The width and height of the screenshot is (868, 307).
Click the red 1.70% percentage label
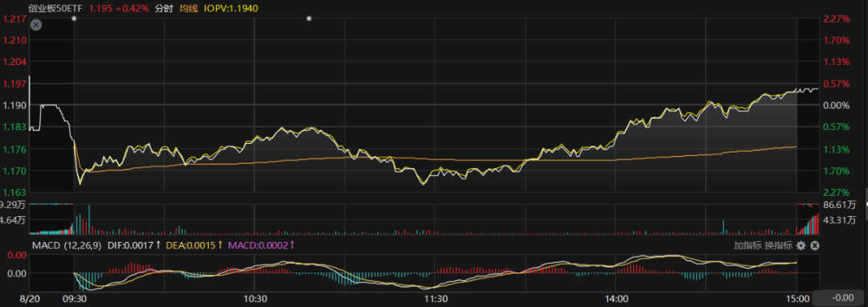837,40
